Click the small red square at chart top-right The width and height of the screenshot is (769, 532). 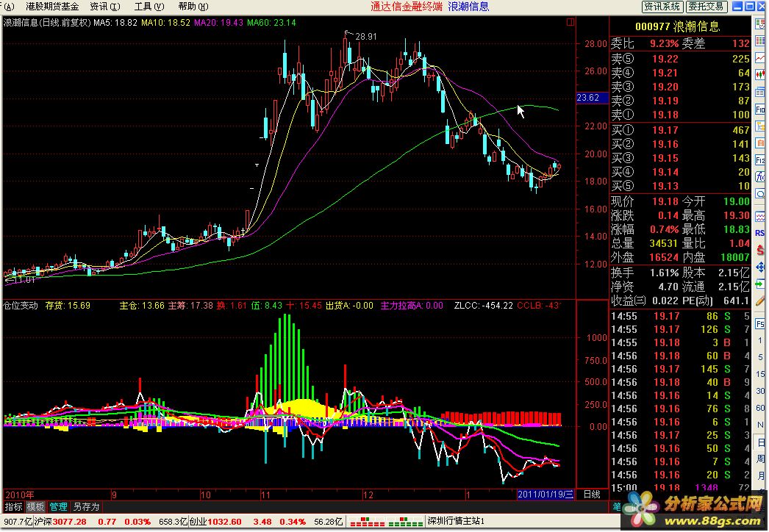tap(570, 22)
